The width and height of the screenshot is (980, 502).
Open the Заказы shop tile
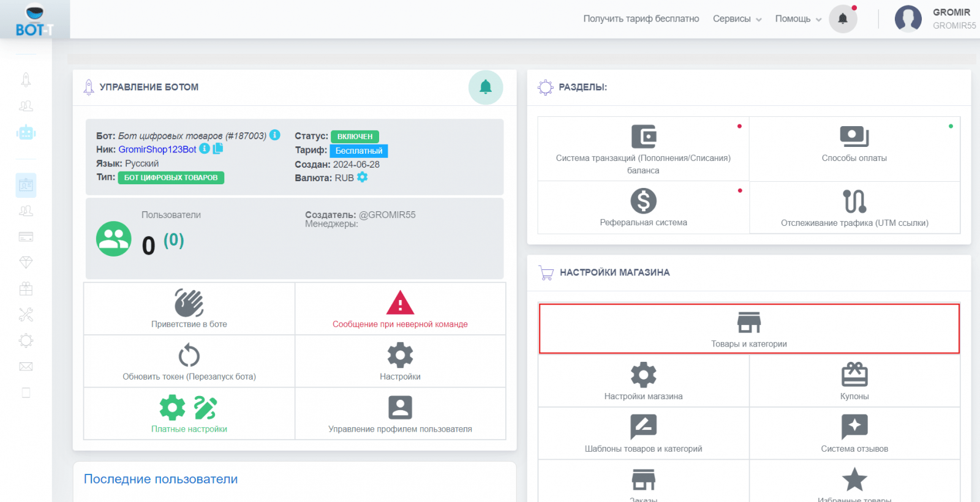643,482
